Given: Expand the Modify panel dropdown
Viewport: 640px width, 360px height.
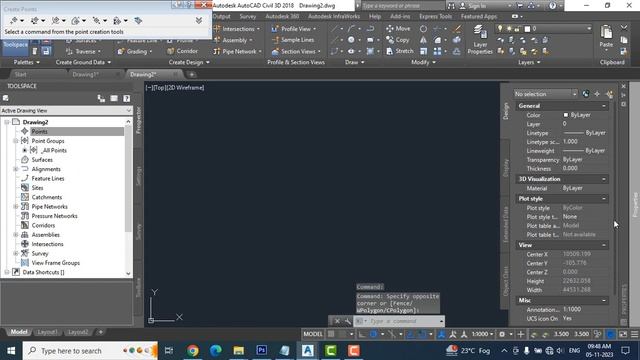Looking at the screenshot, I should pos(423,62).
